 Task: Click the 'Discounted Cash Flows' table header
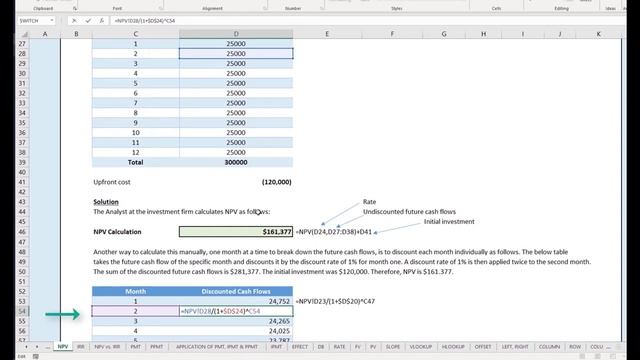[236, 291]
